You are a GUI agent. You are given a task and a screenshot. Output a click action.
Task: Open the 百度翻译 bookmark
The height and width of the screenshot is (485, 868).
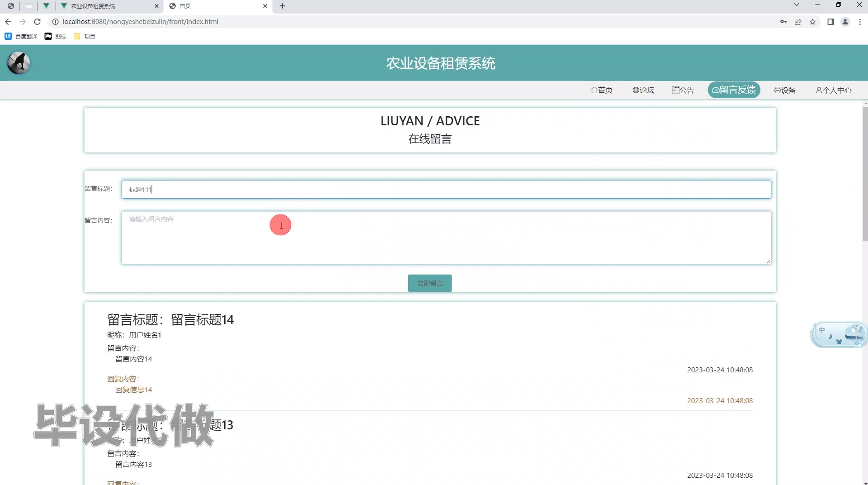click(21, 36)
